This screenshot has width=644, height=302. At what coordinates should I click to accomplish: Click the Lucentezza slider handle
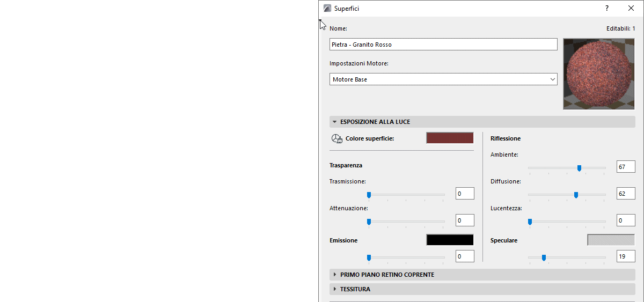pyautogui.click(x=530, y=222)
